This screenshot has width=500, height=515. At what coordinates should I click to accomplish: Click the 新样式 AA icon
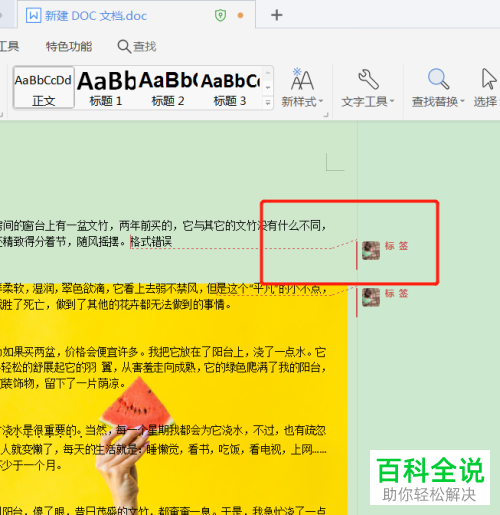pos(302,79)
